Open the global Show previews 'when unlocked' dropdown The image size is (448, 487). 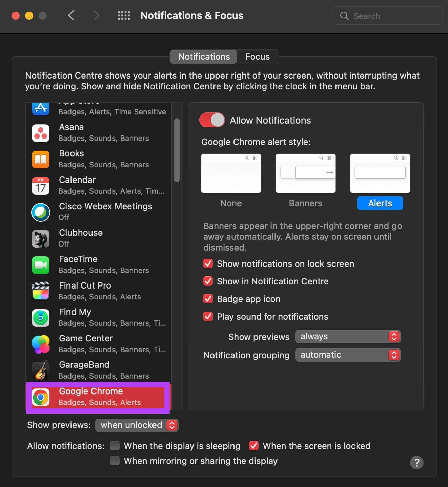137,425
